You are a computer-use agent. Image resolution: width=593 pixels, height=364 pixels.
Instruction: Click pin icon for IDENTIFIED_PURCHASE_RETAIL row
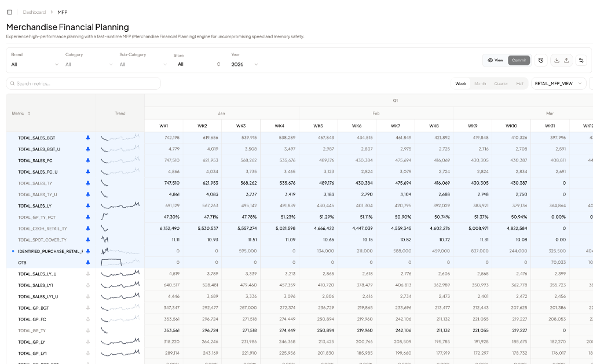pyautogui.click(x=88, y=251)
